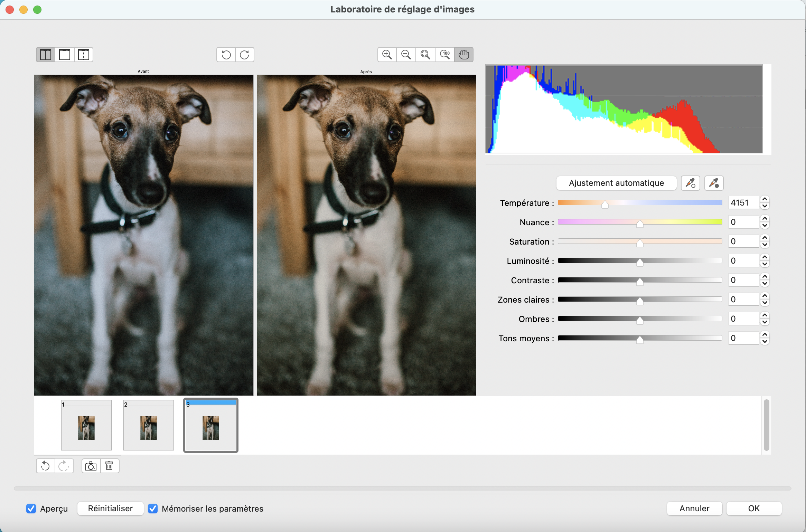Viewport: 806px width, 532px height.
Task: Activate the Zoom to fit tool
Action: click(x=425, y=55)
